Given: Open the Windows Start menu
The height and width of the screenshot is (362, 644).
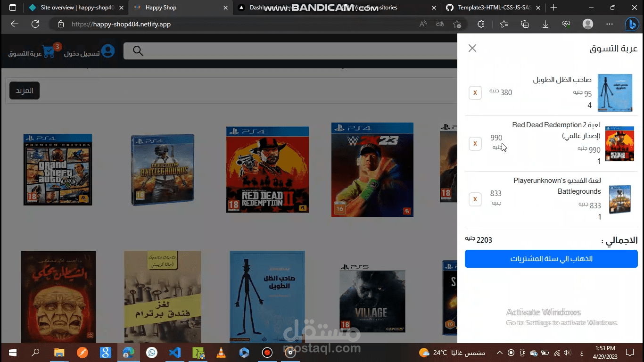Looking at the screenshot, I should point(12,353).
